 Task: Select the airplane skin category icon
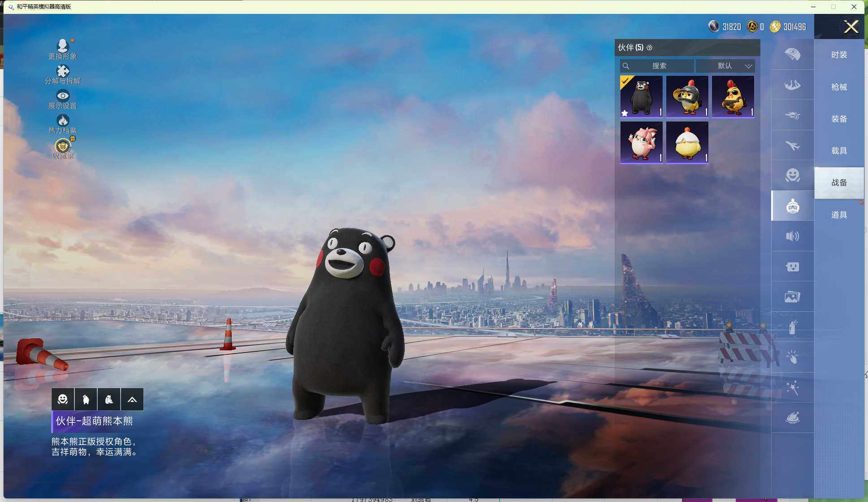click(792, 145)
